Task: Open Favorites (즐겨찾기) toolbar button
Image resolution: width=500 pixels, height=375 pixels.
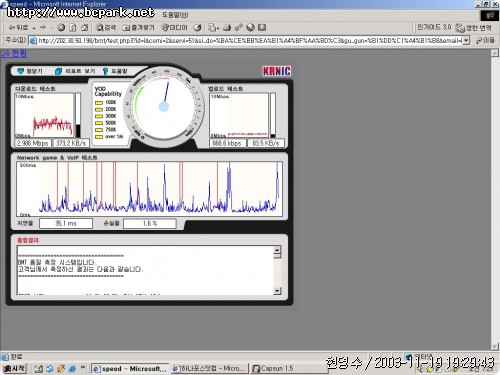Action: pos(138,28)
